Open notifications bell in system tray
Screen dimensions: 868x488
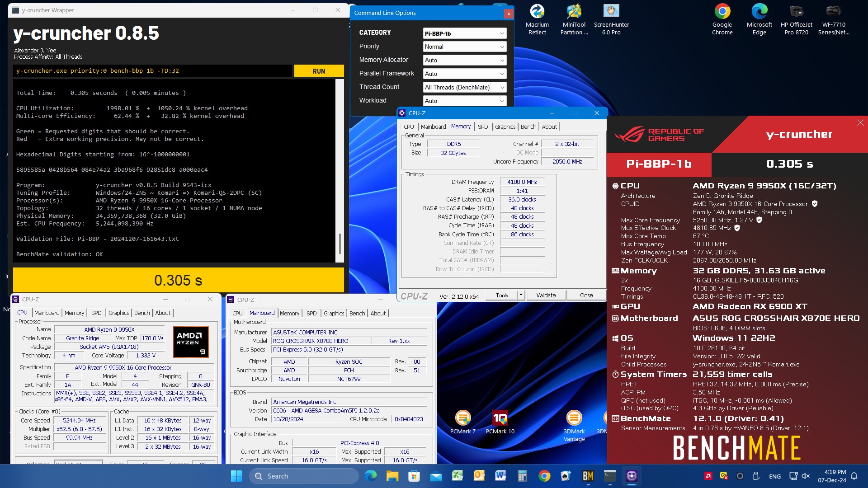pos(854,476)
